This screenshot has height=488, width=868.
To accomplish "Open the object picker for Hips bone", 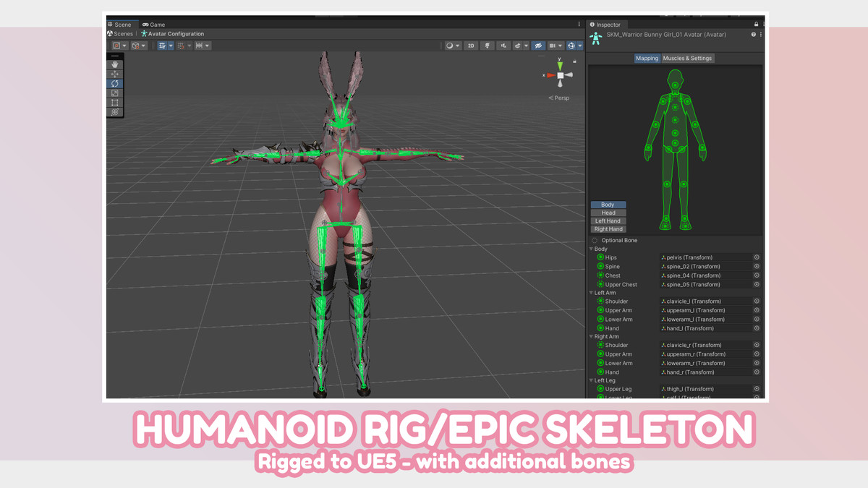I will click(x=757, y=257).
